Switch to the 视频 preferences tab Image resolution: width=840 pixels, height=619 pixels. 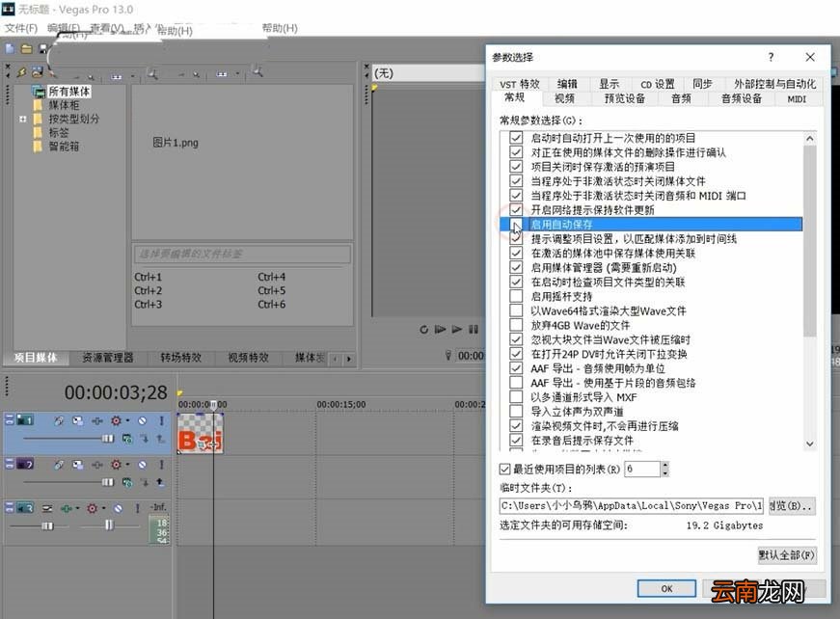[564, 98]
